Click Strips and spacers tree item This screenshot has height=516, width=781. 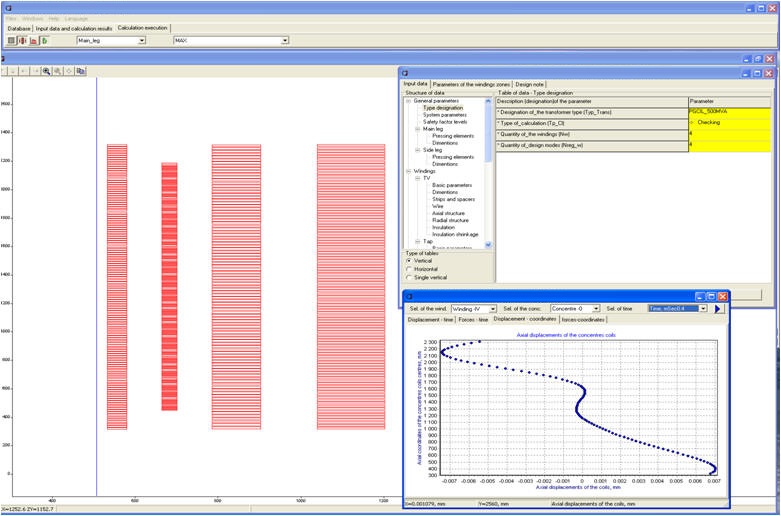[454, 198]
